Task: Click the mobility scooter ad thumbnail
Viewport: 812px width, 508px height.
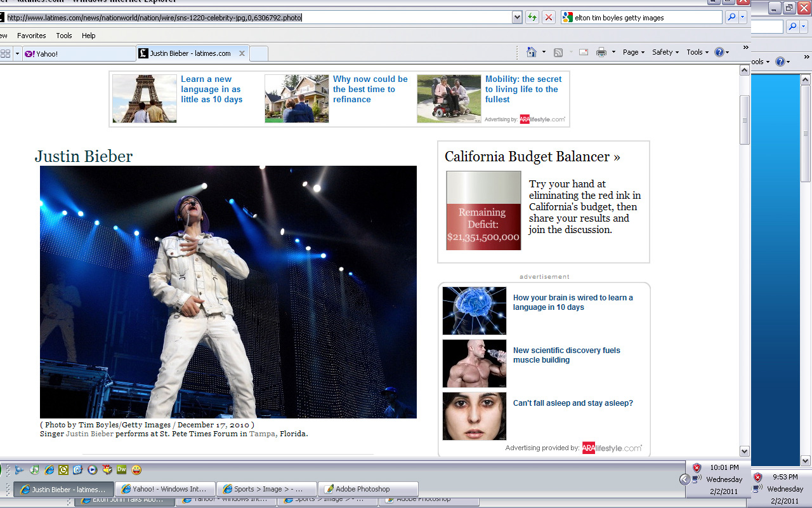Action: tap(449, 98)
